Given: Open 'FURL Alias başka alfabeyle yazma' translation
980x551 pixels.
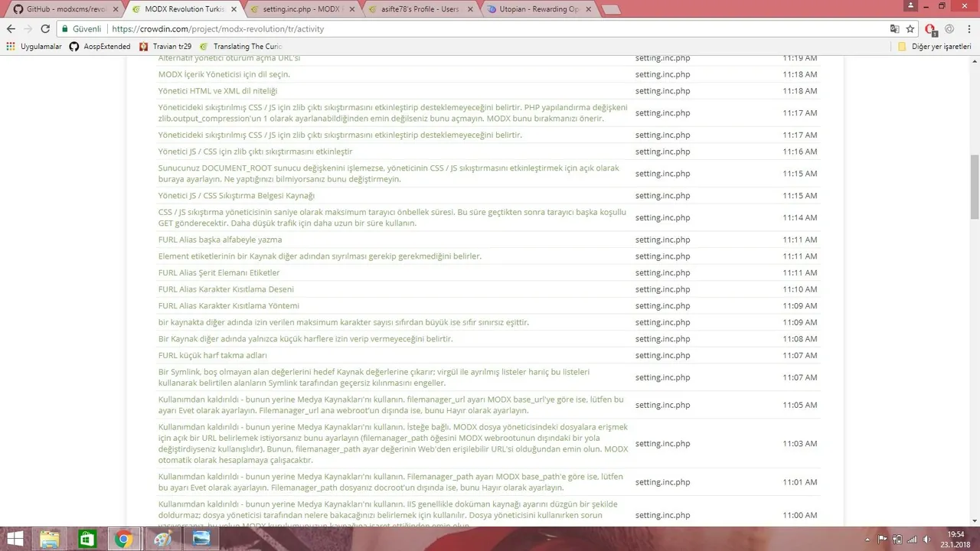Looking at the screenshot, I should point(220,240).
